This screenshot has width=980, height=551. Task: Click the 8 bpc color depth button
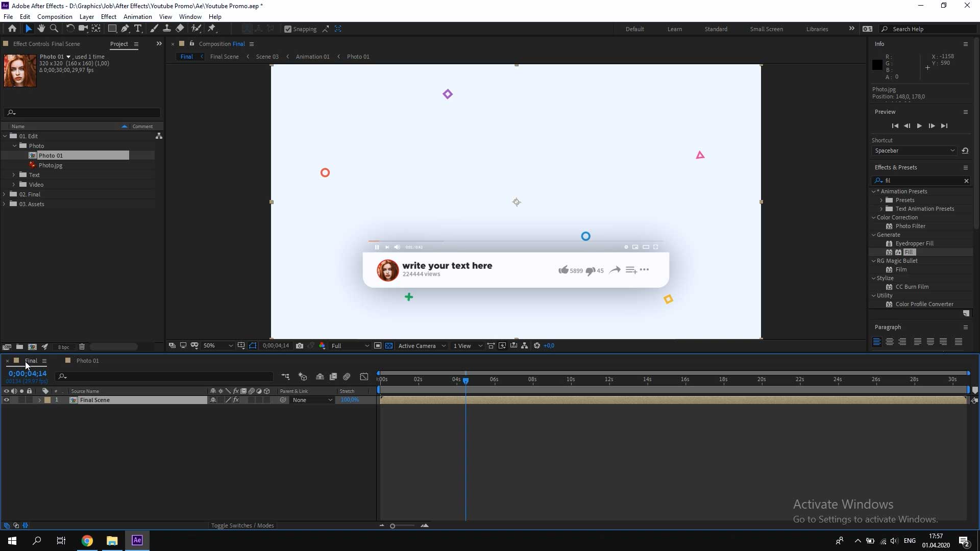point(63,347)
